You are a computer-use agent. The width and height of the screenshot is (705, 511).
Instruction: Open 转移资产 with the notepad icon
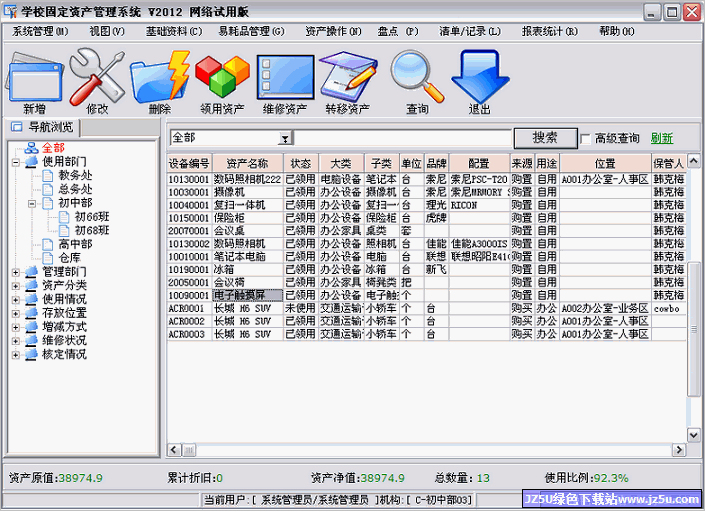click(348, 76)
